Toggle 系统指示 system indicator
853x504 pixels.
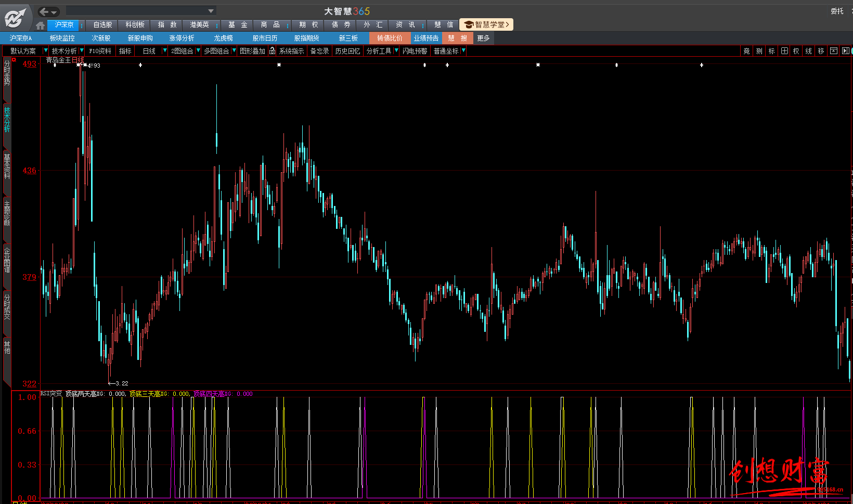pos(291,51)
